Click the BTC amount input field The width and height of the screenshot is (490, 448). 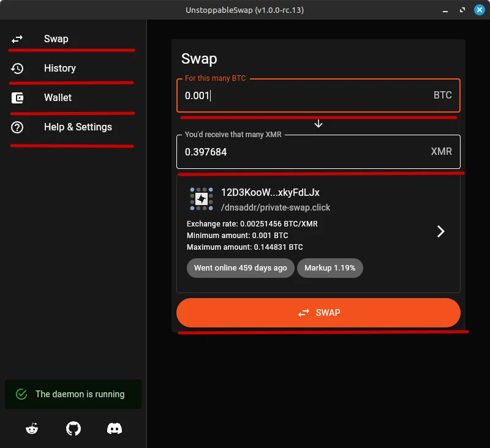click(x=318, y=95)
